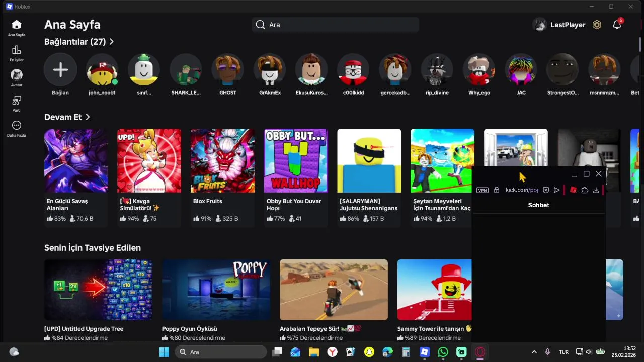Open Obby But You Duvar Hopı thumbnail

296,161
